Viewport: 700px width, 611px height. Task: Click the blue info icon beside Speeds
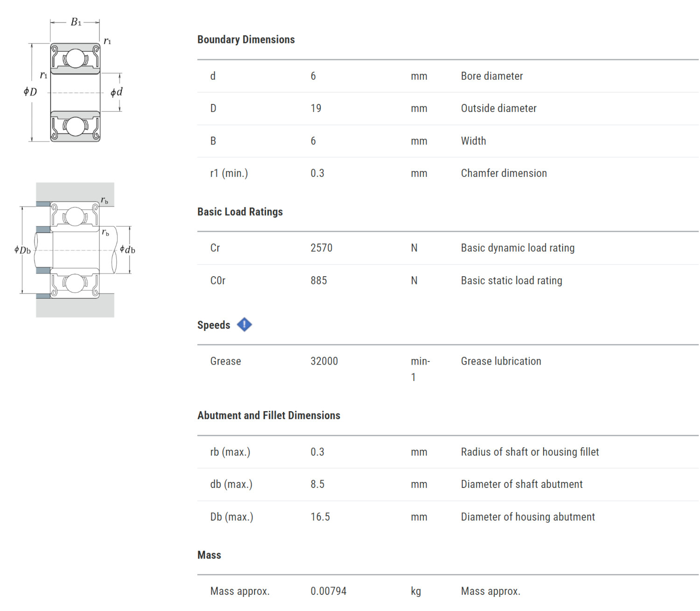(x=244, y=324)
